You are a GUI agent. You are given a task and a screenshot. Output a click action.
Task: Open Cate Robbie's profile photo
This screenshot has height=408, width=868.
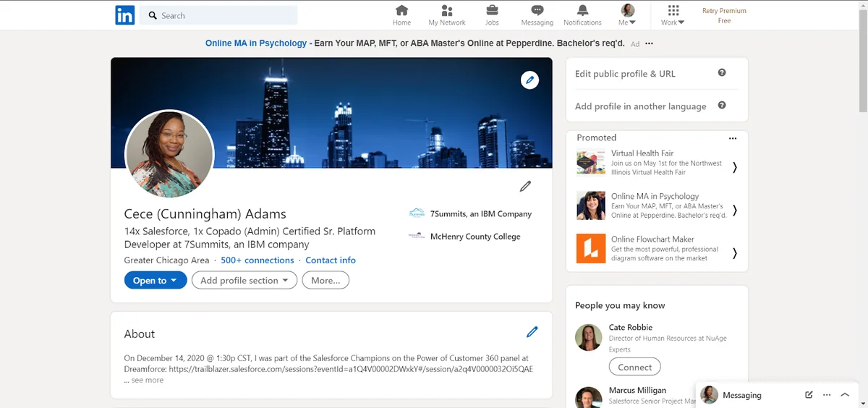589,337
